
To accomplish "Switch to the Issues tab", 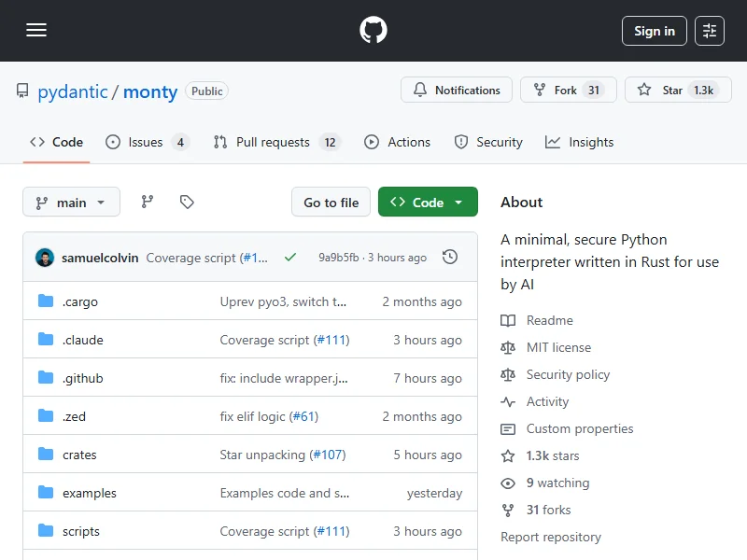I will [146, 142].
